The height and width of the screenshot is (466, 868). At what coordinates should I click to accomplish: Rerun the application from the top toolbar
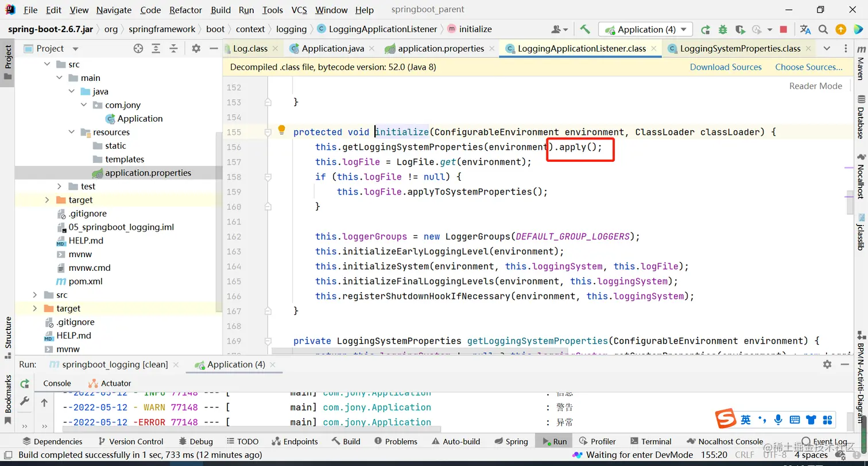pyautogui.click(x=706, y=29)
